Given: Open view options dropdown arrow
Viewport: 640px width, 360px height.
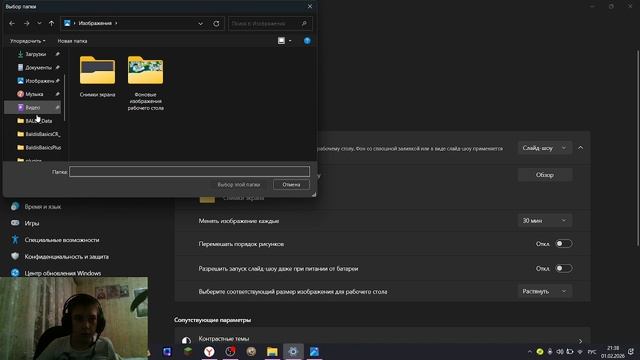Looking at the screenshot, I should coord(290,41).
